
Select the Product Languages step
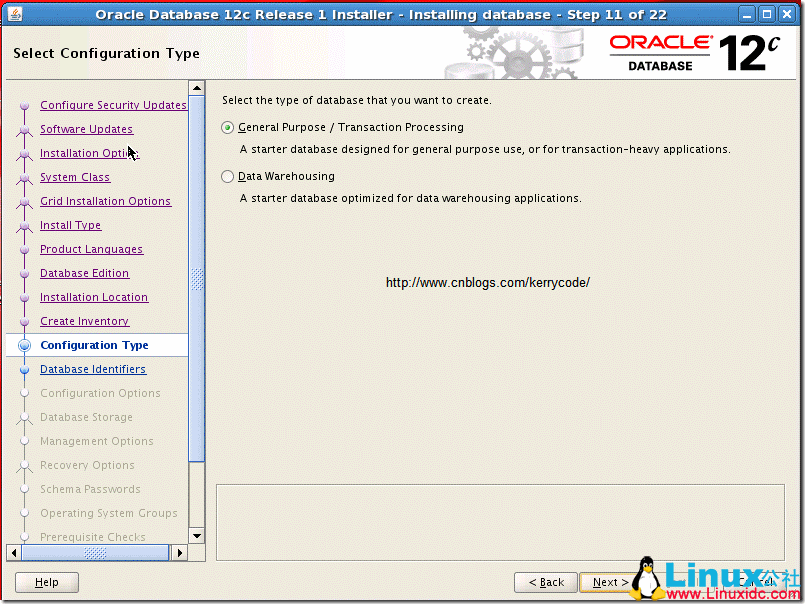pyautogui.click(x=91, y=249)
